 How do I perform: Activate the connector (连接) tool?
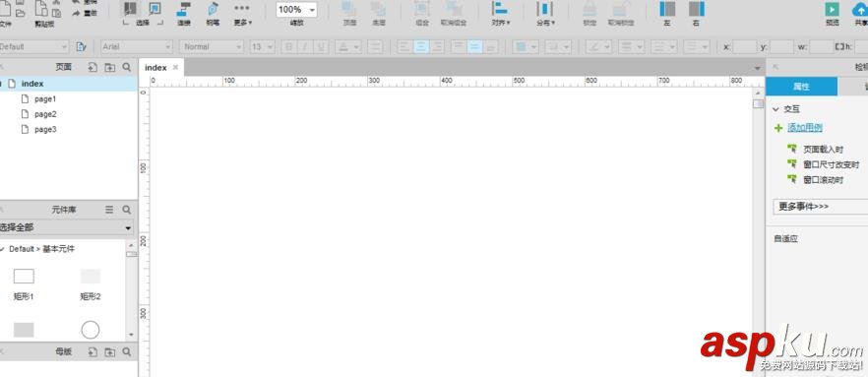pos(184,9)
